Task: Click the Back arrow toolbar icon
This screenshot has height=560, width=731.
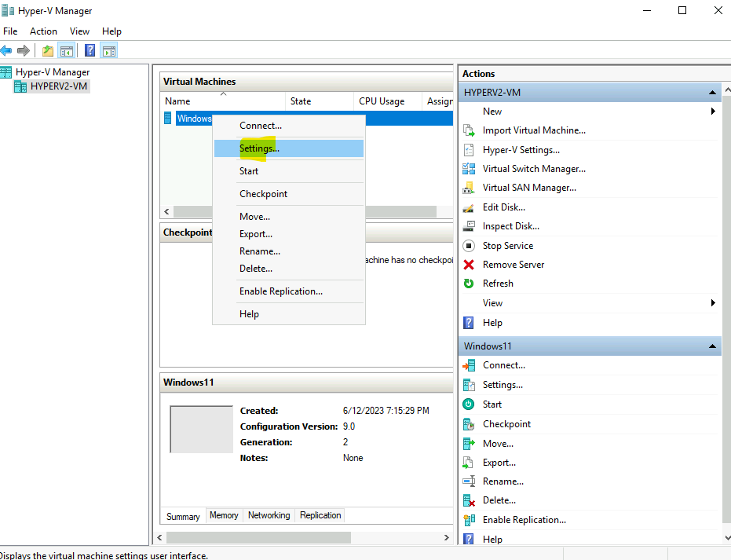Action: (6, 50)
